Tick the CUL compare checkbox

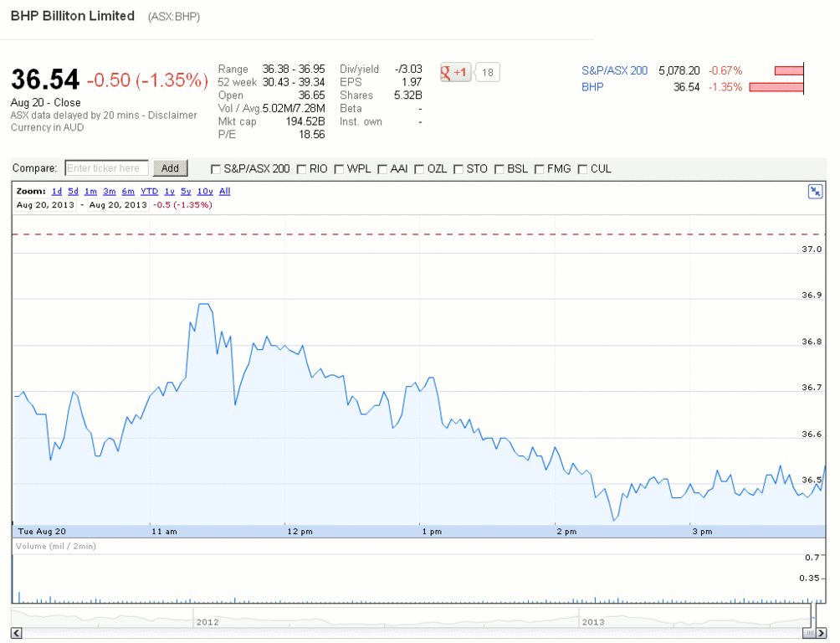pos(583,169)
